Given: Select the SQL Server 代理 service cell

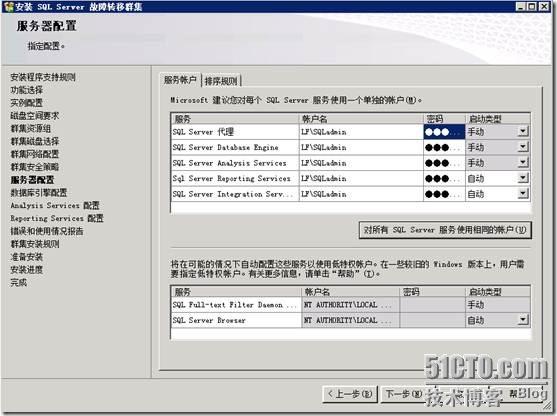Looking at the screenshot, I should (x=235, y=132).
